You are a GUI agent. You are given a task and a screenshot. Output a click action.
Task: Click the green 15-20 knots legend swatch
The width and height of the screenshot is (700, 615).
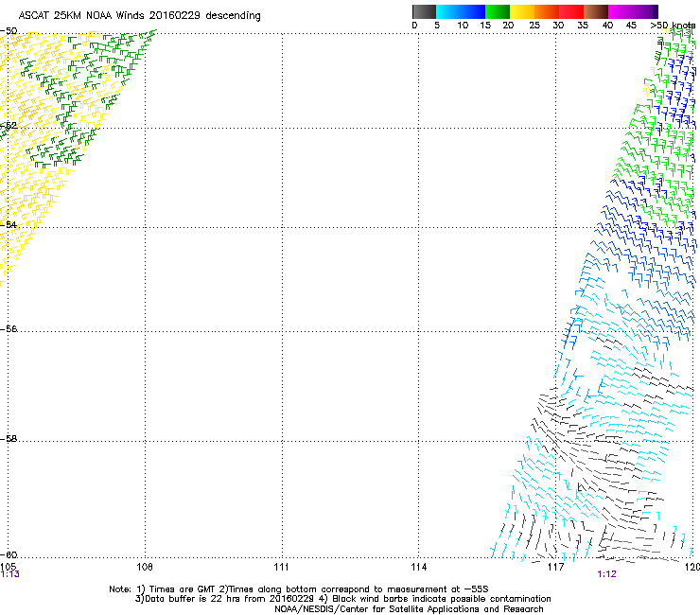(498, 11)
